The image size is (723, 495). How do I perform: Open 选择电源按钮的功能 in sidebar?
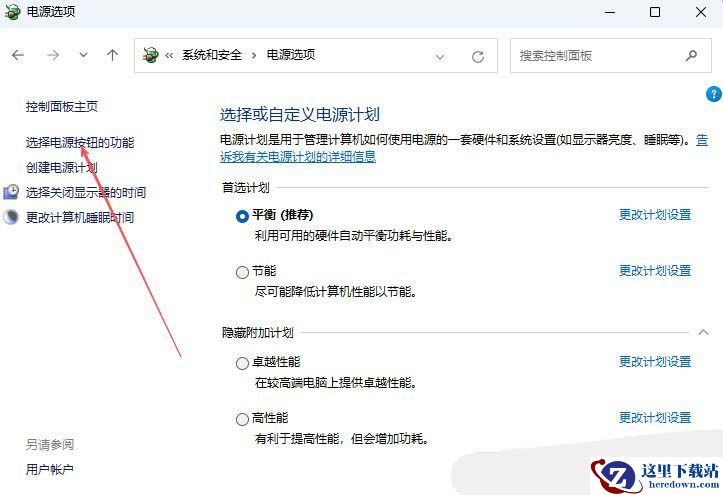click(80, 142)
